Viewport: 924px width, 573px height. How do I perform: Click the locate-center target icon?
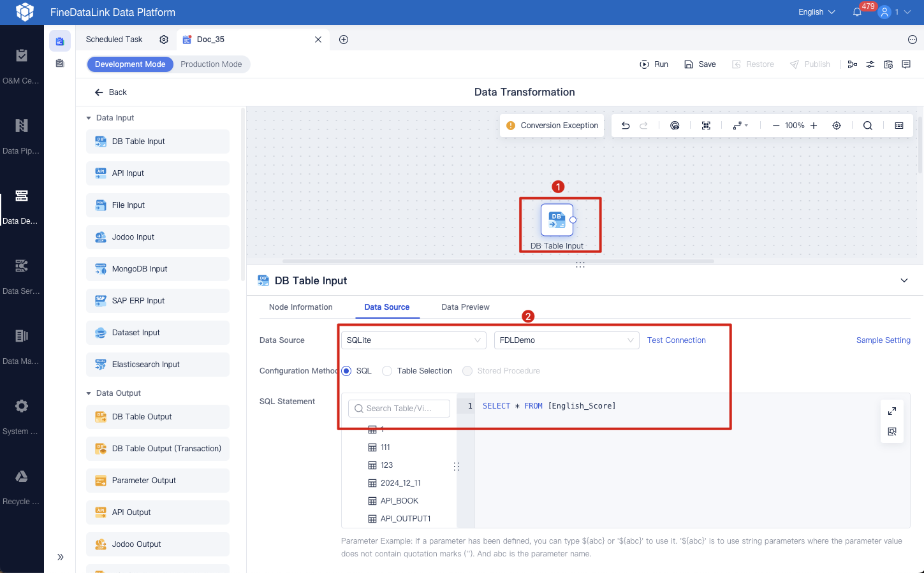pos(837,126)
